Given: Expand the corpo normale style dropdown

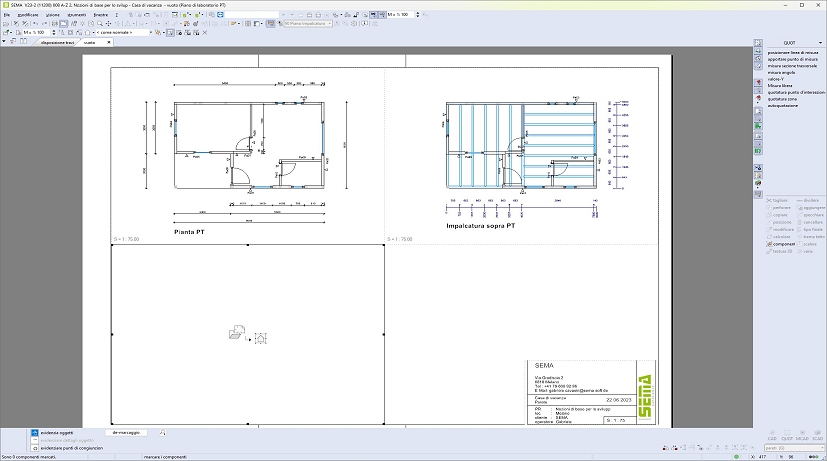Looking at the screenshot, I should click(156, 32).
